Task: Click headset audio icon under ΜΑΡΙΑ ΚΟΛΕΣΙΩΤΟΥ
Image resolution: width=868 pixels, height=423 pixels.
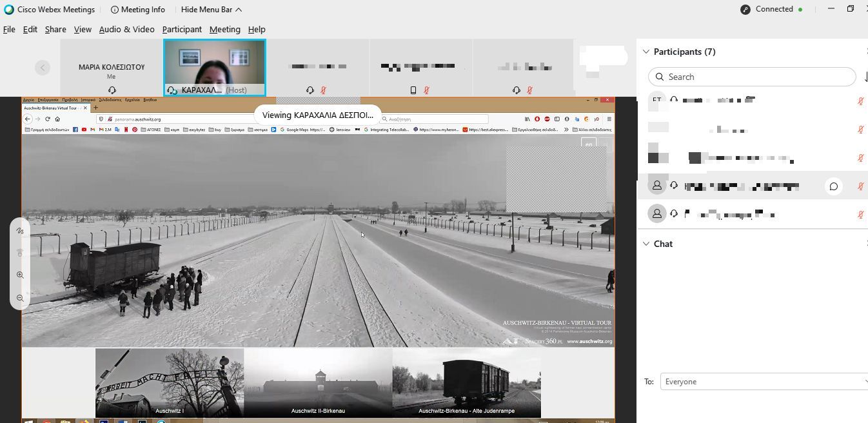Action: click(112, 90)
